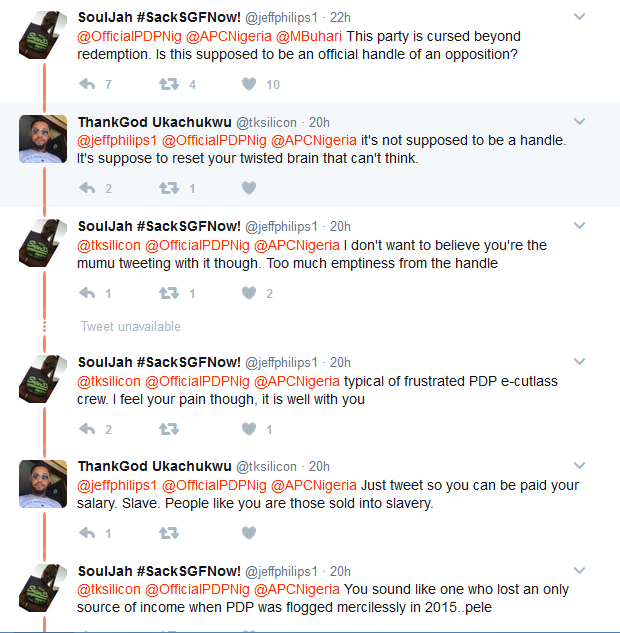Reply to ThankGod's 'twisted brain' tweet

(87, 188)
